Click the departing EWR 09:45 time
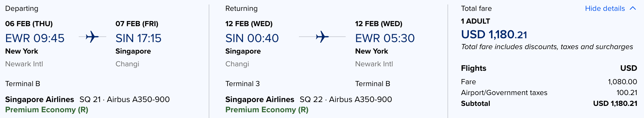 pyautogui.click(x=35, y=38)
